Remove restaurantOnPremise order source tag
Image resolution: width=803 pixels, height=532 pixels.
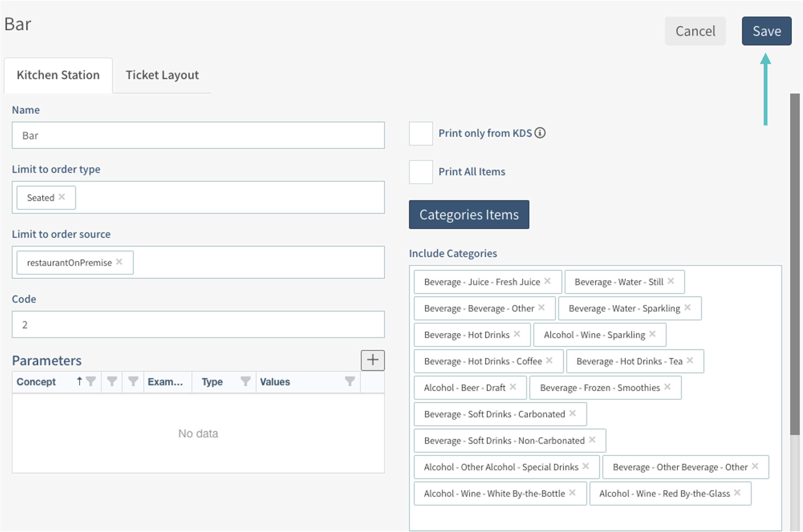[x=119, y=262]
